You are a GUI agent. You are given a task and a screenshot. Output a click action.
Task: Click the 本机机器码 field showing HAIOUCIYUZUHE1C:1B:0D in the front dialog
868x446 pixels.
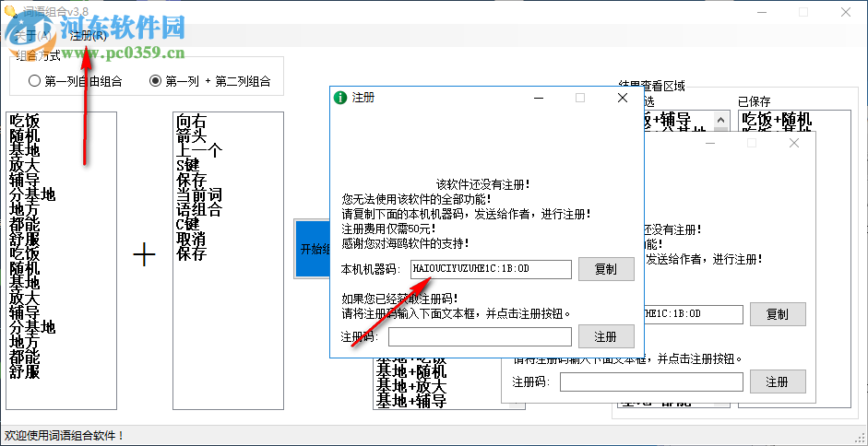coord(491,269)
